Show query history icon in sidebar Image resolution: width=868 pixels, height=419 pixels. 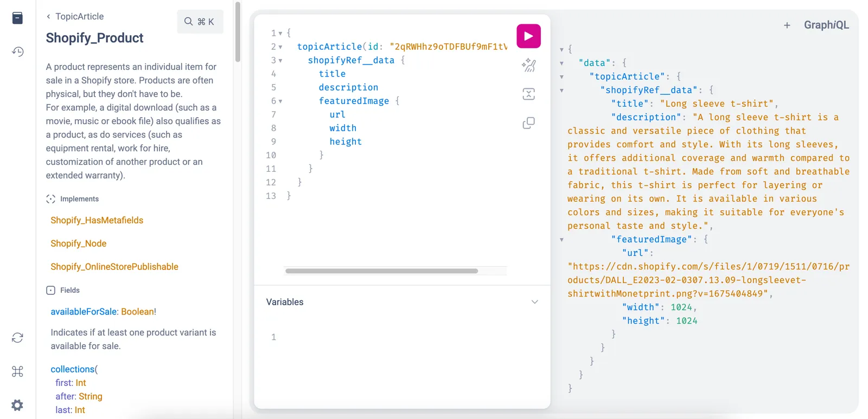point(17,51)
